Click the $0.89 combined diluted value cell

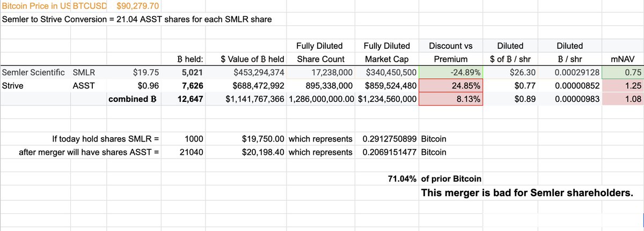point(510,99)
